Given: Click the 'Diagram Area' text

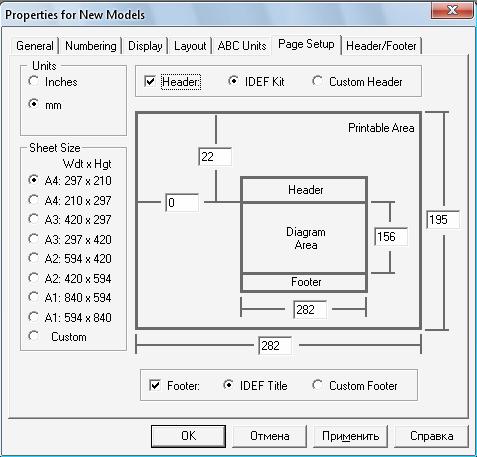Looking at the screenshot, I should pos(306,238).
